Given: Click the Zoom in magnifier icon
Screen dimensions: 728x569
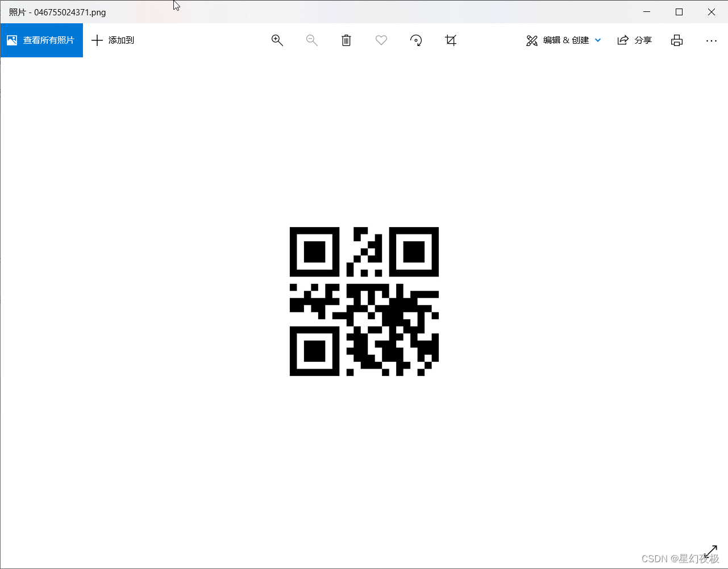Looking at the screenshot, I should click(277, 40).
